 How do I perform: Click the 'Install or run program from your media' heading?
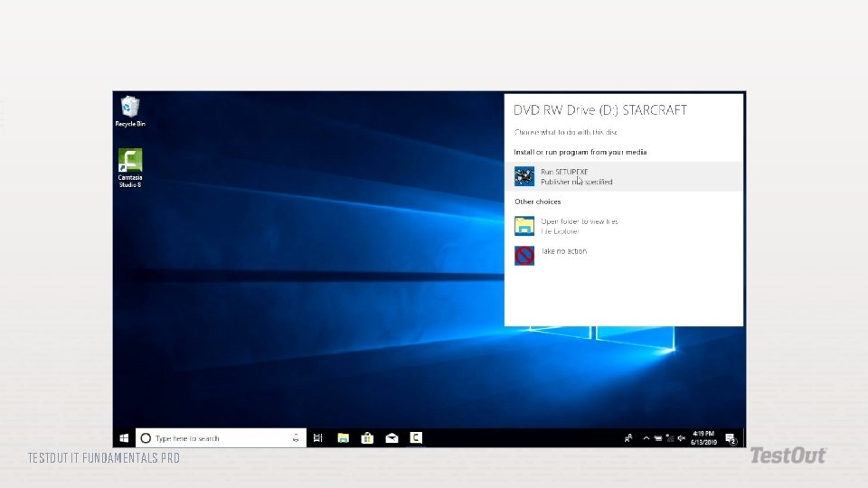click(x=580, y=152)
